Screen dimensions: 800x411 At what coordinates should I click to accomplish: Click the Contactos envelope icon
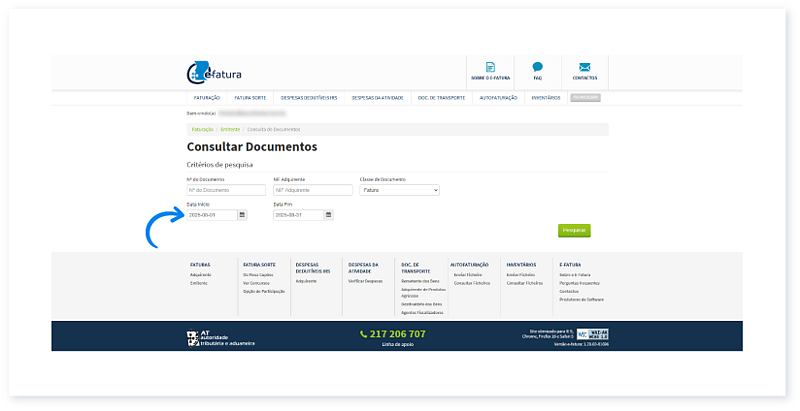[x=585, y=67]
